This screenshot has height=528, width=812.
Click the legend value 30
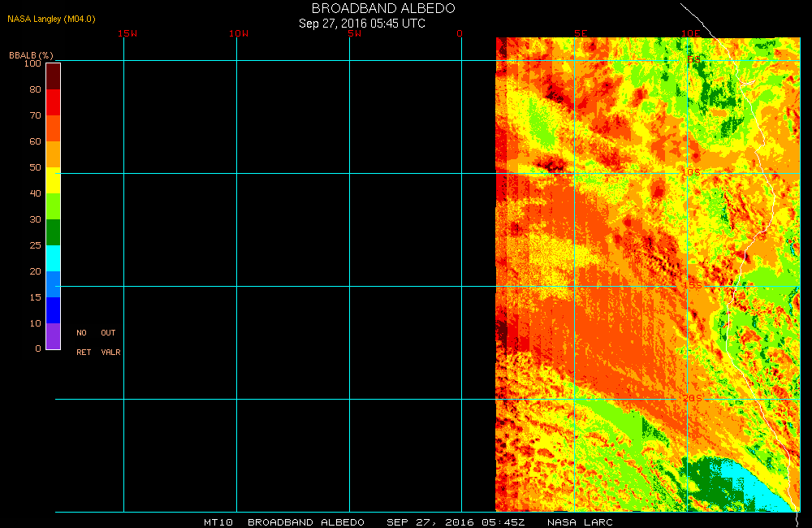point(35,219)
